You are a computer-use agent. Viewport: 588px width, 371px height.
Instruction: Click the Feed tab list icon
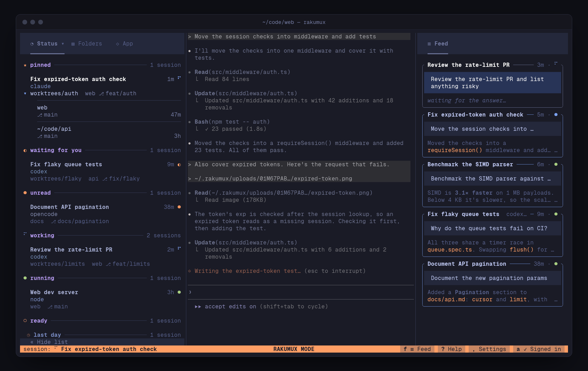click(429, 44)
